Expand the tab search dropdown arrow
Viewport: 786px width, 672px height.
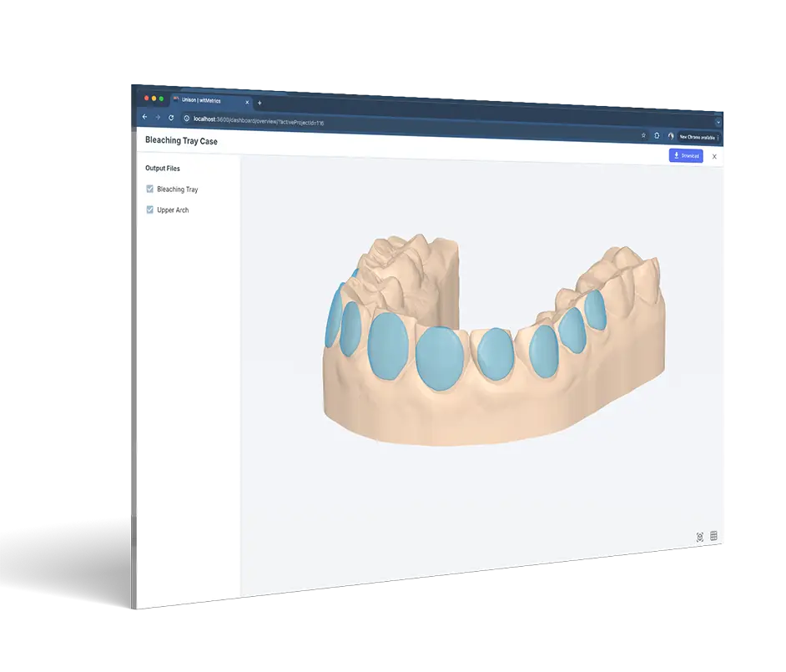[718, 123]
